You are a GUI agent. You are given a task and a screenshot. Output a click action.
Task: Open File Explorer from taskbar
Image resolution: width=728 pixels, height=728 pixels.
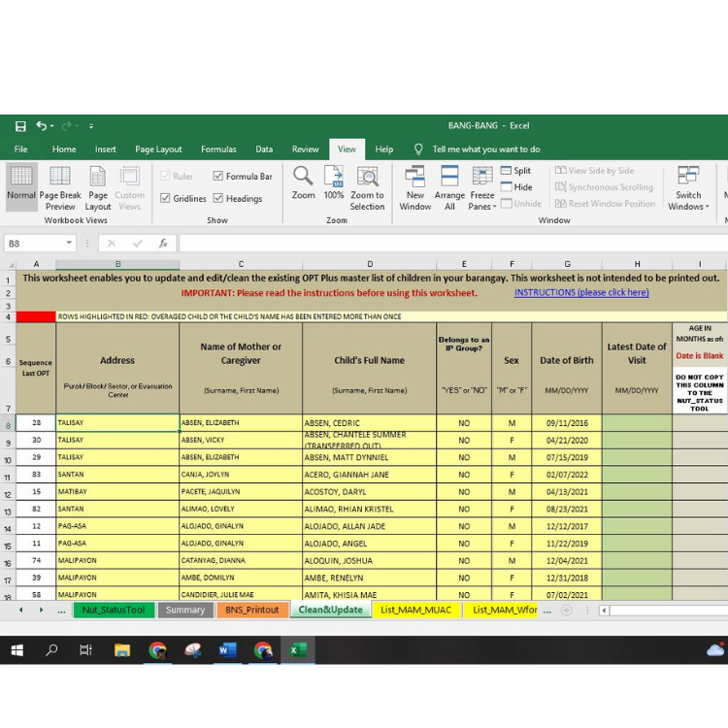(122, 650)
